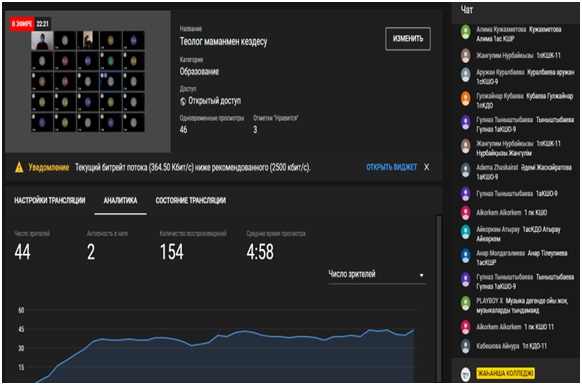
Task: Expand the Число зрителей dropdown
Action: (x=376, y=275)
